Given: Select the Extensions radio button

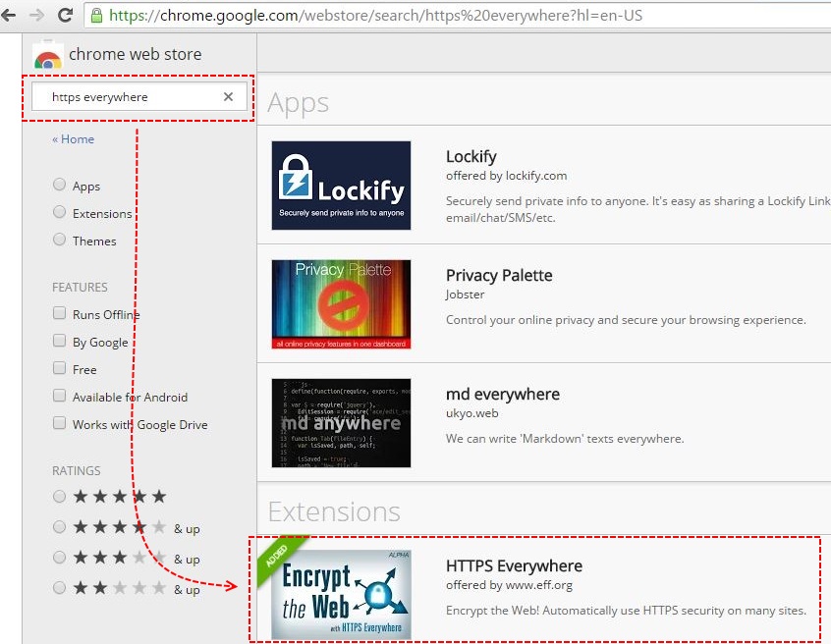Looking at the screenshot, I should coord(59,212).
